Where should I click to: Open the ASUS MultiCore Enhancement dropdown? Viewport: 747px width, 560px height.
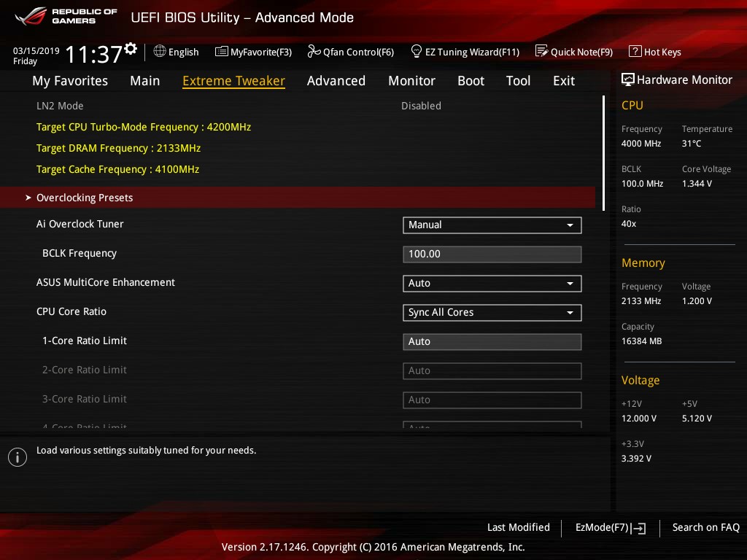tap(492, 284)
